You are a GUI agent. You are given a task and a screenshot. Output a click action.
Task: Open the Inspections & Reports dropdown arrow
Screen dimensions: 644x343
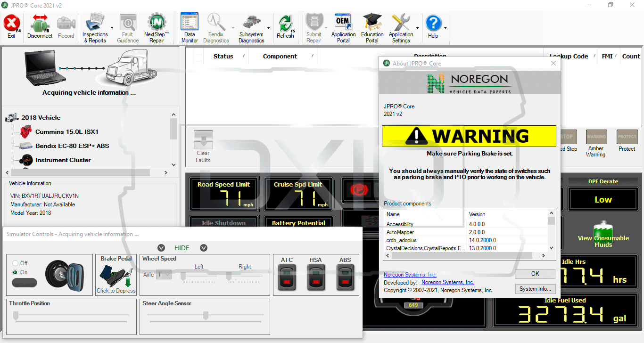pyautogui.click(x=112, y=28)
